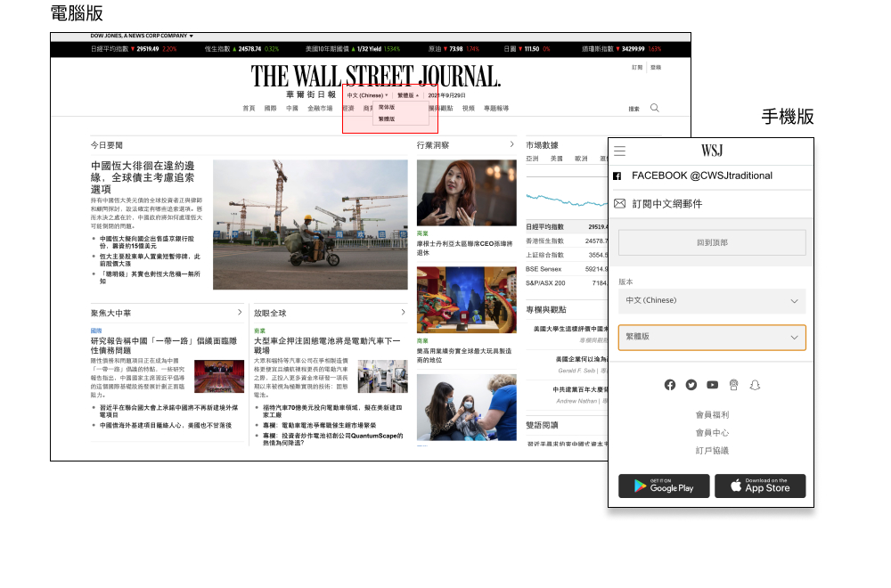Screen dimensions: 891x588
Task: Click the 上証綜合指數 market data row
Action: (567, 255)
